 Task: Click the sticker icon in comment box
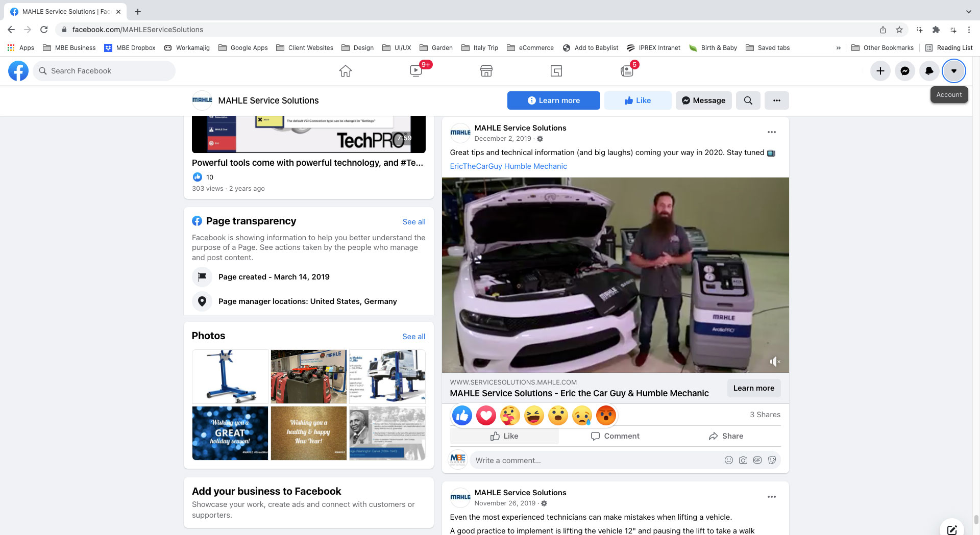pos(772,460)
